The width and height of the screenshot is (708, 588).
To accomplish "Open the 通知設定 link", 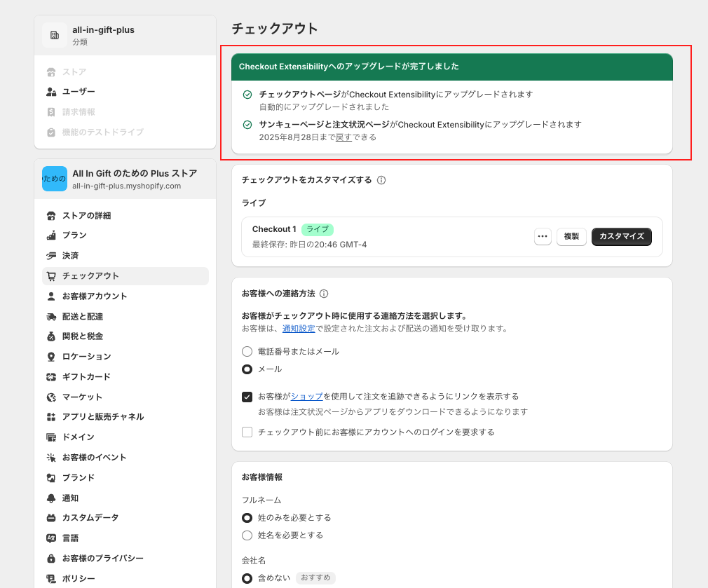I will pyautogui.click(x=298, y=329).
